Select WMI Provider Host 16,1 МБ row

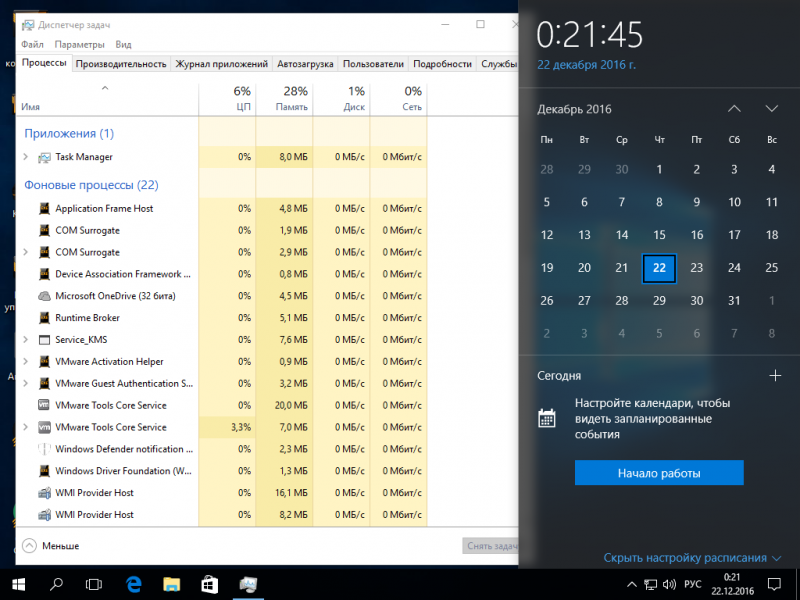click(x=222, y=493)
